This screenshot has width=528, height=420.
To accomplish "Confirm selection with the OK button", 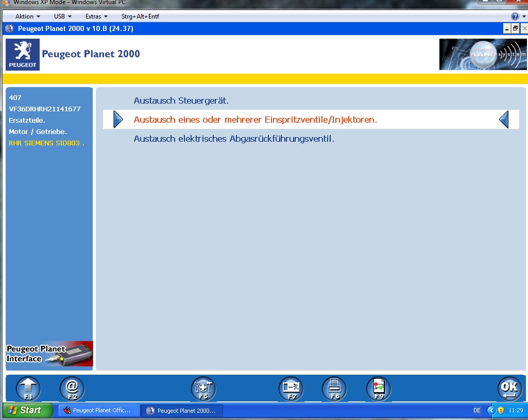I will tap(509, 389).
